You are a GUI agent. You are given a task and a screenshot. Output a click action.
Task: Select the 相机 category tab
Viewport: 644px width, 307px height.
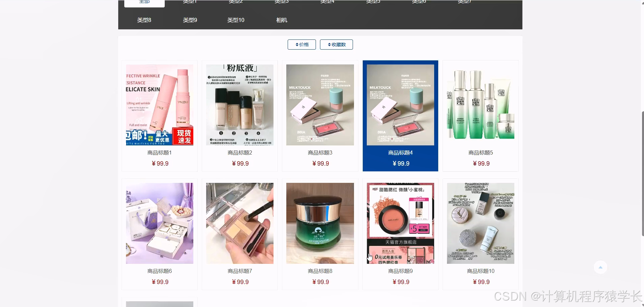pos(282,20)
